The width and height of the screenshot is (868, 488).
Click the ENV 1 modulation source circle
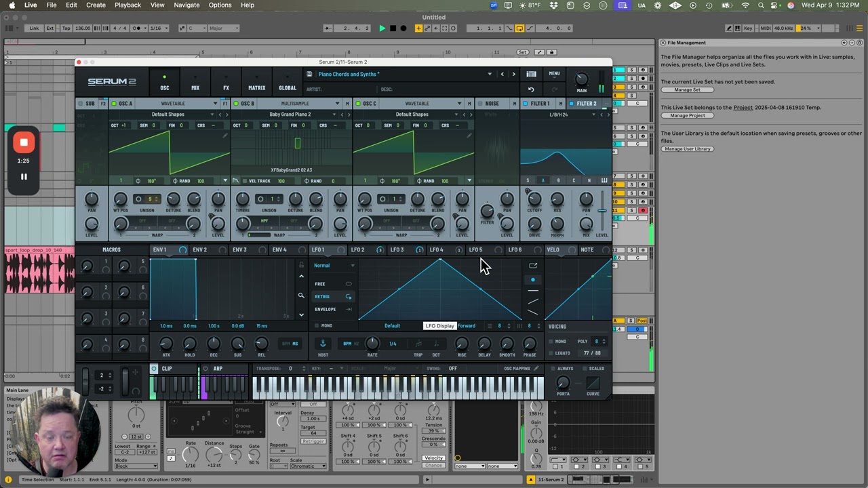tap(182, 250)
